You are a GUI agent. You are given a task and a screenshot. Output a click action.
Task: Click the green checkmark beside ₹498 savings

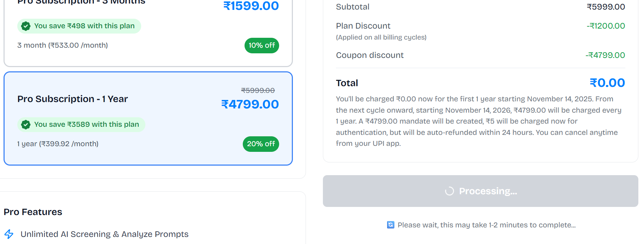(26, 26)
